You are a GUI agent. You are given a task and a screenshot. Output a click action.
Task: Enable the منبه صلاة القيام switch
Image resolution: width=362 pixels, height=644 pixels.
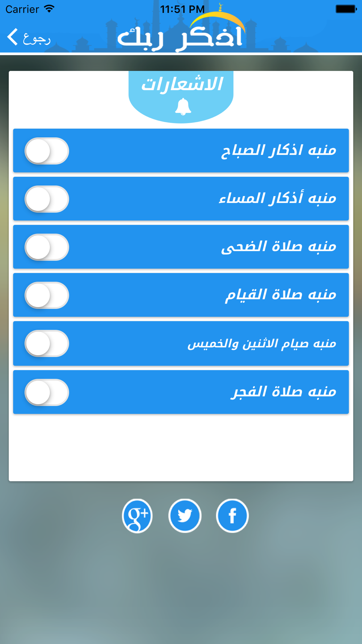(x=47, y=295)
